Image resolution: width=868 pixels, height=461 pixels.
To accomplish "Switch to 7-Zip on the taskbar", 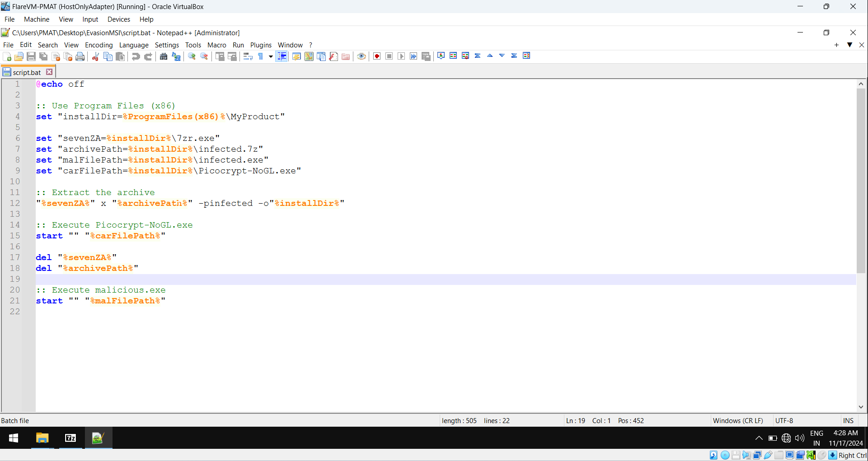I will 70,438.
